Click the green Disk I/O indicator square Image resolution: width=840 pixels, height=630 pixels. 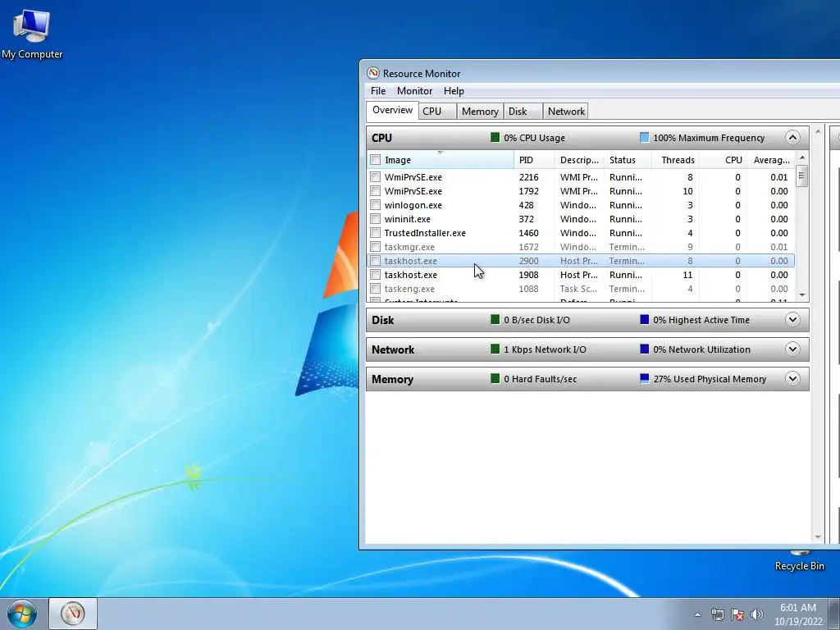495,320
